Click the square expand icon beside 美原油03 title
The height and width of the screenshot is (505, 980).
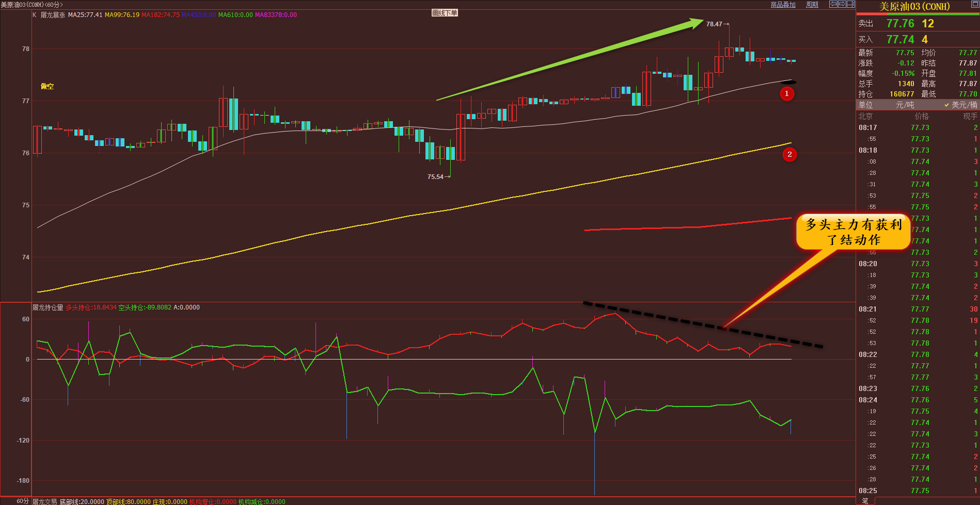(975, 4)
